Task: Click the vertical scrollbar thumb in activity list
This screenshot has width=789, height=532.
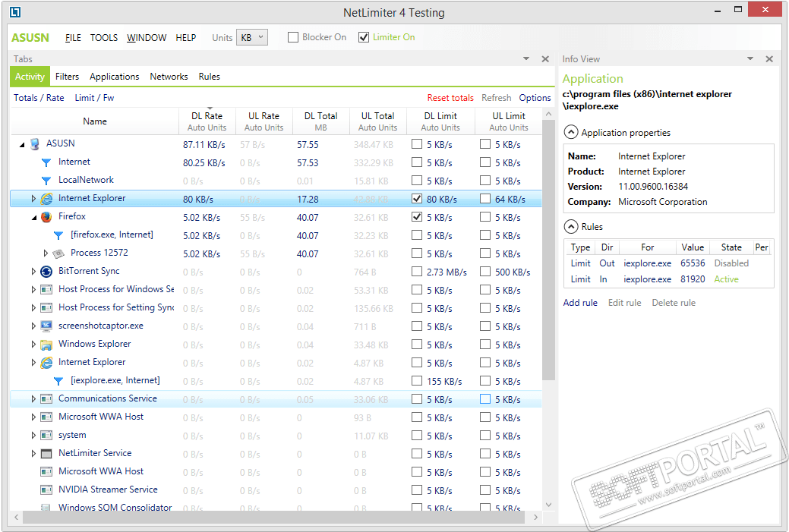Action: pyautogui.click(x=548, y=251)
